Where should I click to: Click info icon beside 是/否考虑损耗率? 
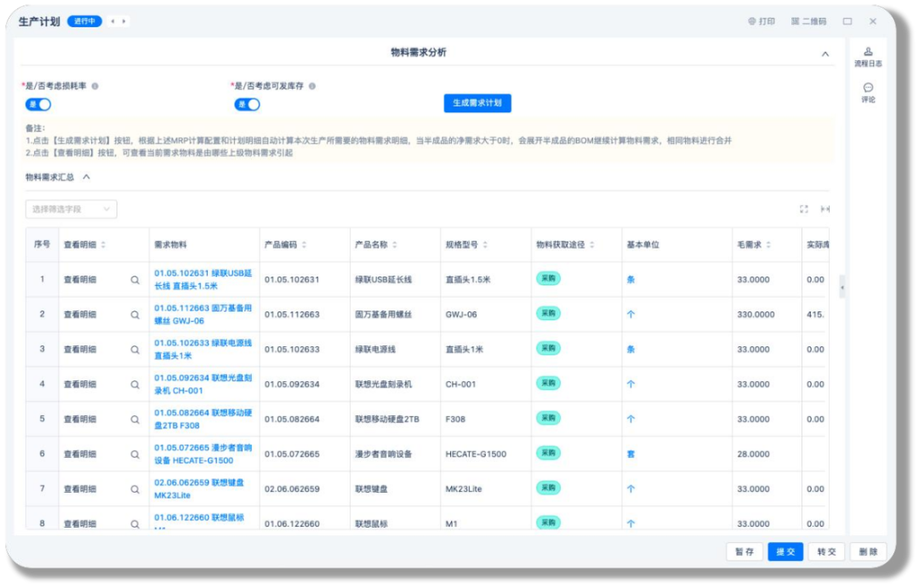[95, 86]
